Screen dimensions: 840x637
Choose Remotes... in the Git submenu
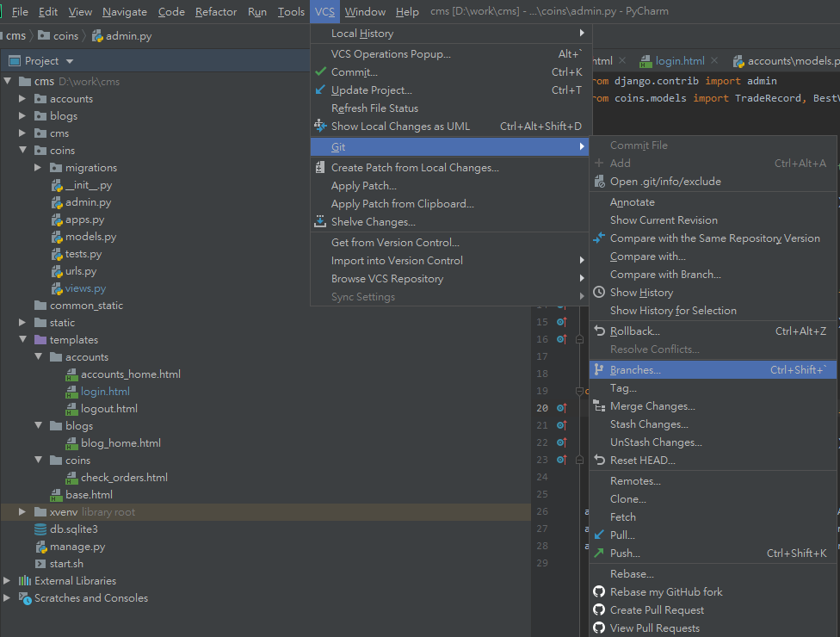click(x=713, y=480)
